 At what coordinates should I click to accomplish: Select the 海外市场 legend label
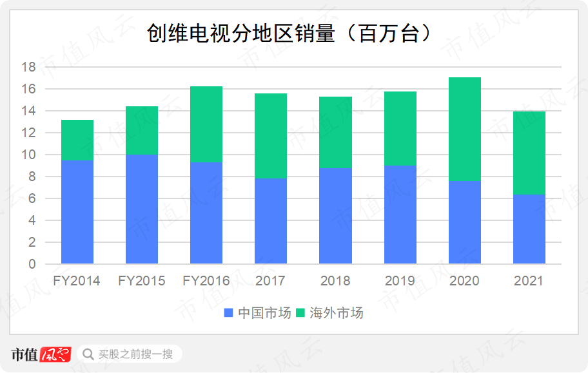[x=337, y=313]
